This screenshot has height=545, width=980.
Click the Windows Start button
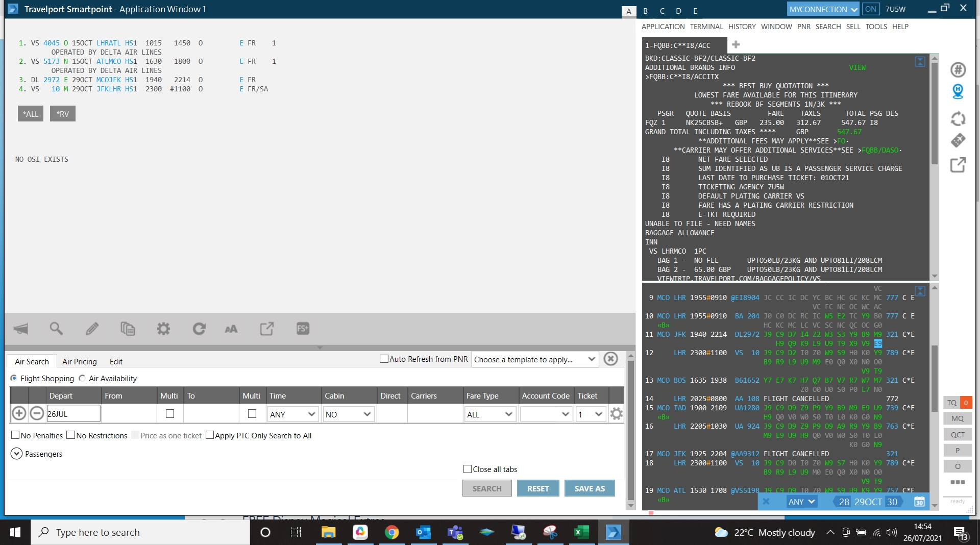pyautogui.click(x=15, y=532)
